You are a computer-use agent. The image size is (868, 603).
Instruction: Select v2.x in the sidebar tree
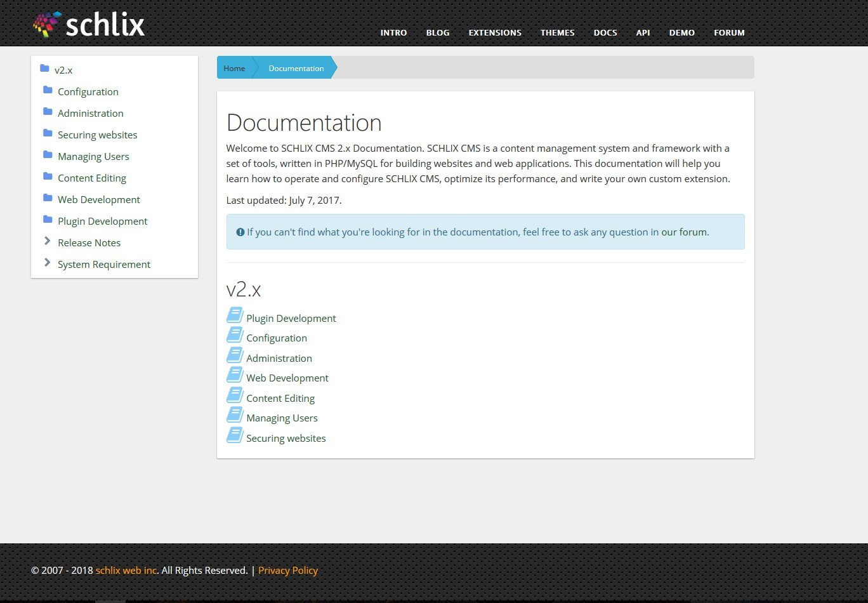click(63, 70)
